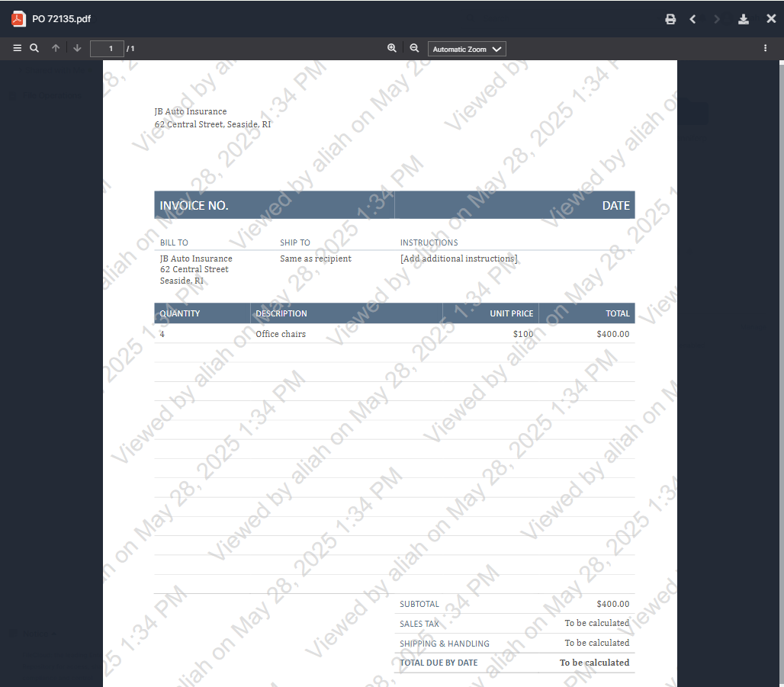
Task: Go to the previous file
Action: click(692, 19)
